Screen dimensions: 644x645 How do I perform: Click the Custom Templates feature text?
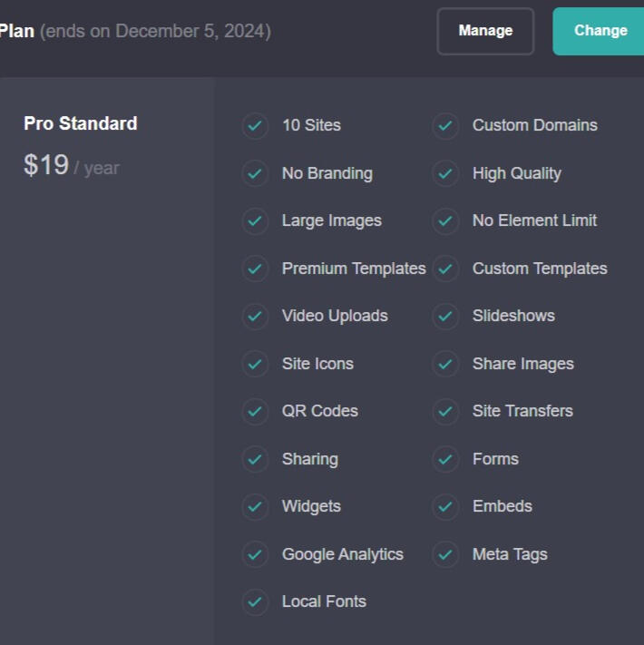(540, 269)
